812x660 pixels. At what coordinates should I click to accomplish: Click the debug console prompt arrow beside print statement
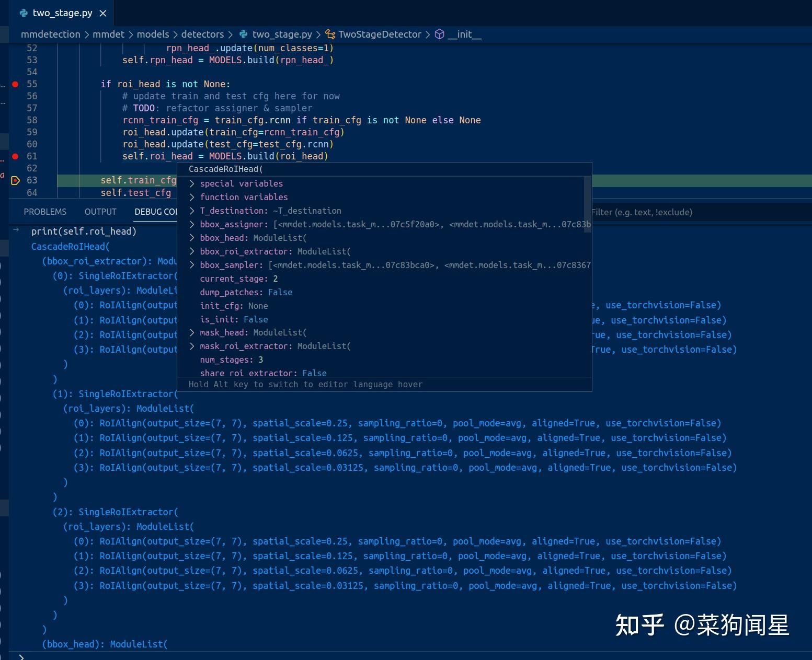tap(16, 229)
